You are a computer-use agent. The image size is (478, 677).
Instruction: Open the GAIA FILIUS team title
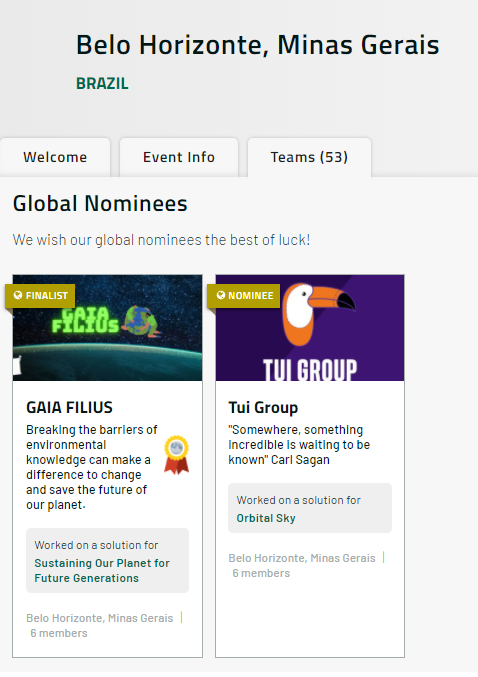pyautogui.click(x=70, y=408)
